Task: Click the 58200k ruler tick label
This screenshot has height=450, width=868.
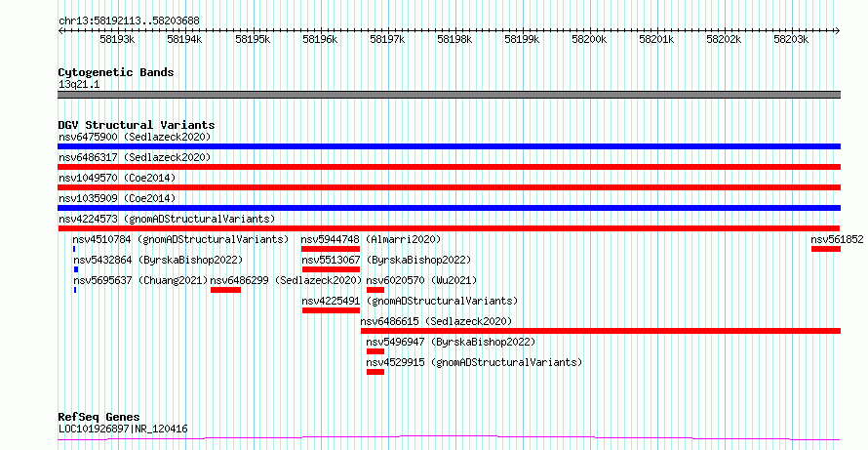Action: click(x=589, y=39)
